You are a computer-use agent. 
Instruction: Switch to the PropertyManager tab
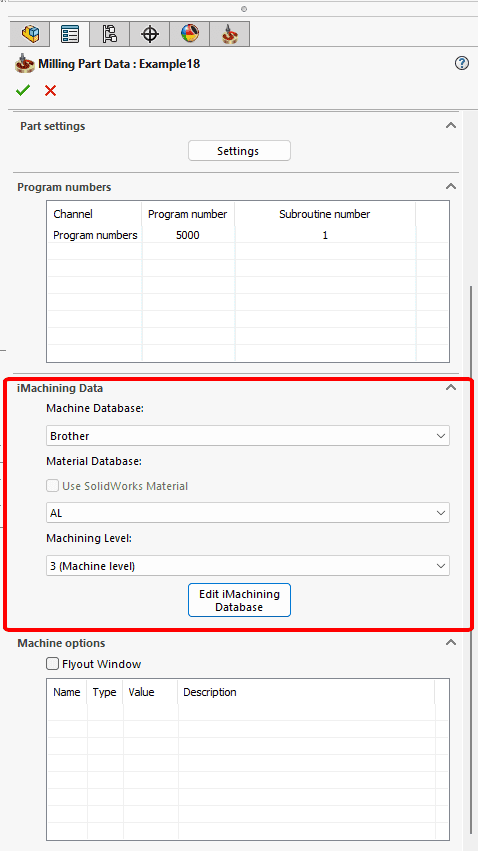[70, 34]
